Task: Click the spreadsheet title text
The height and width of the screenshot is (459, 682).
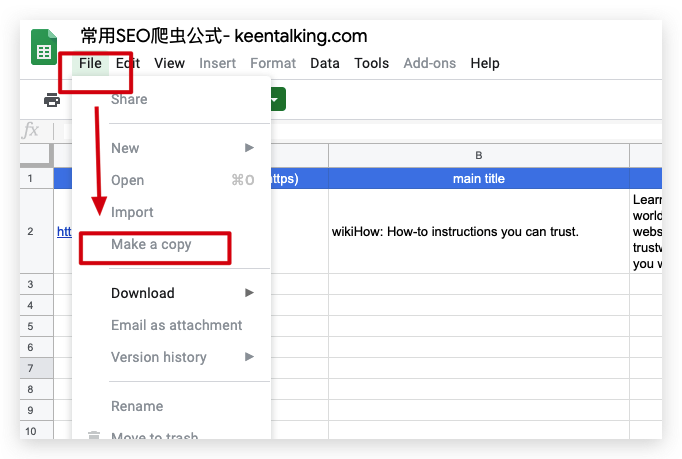Action: (x=224, y=36)
